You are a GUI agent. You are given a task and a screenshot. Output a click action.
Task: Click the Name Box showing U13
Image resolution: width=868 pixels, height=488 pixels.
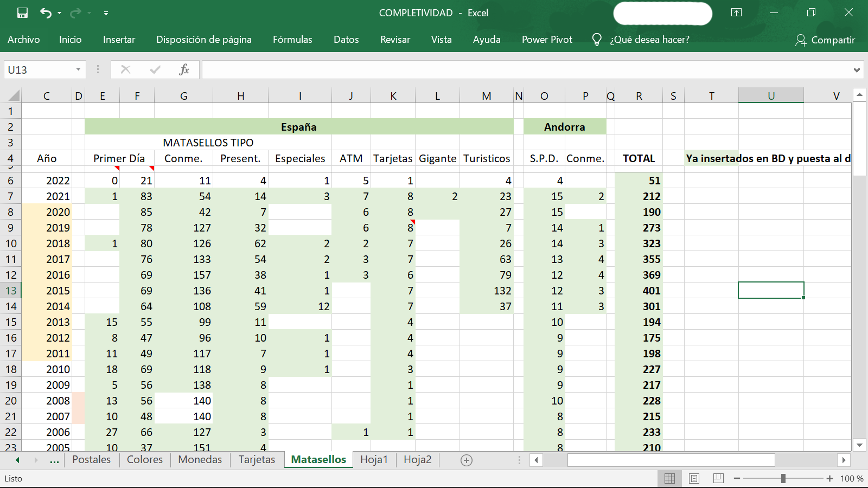38,70
